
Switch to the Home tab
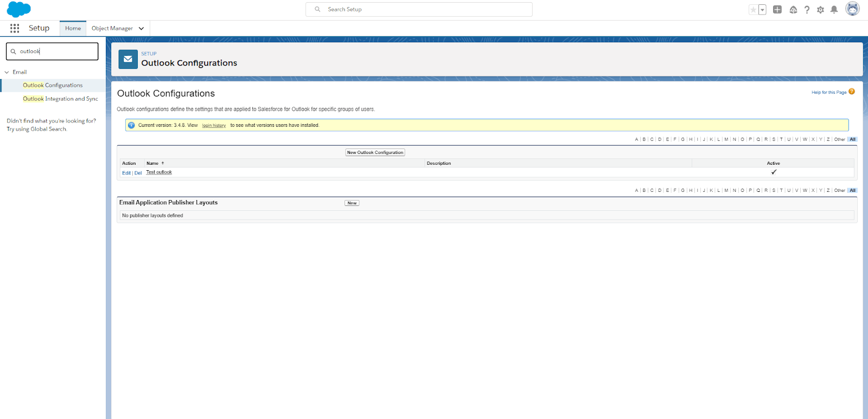pos(73,28)
